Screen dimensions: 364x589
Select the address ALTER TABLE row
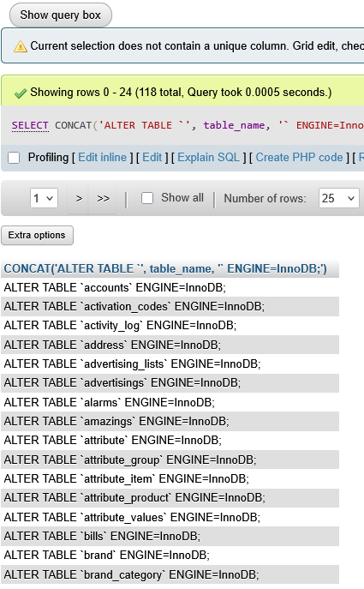(x=170, y=345)
